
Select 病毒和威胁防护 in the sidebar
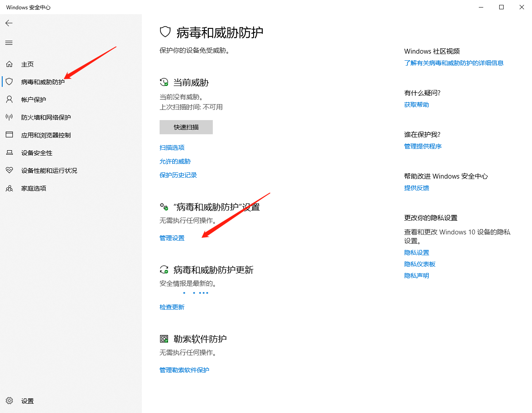coord(43,82)
